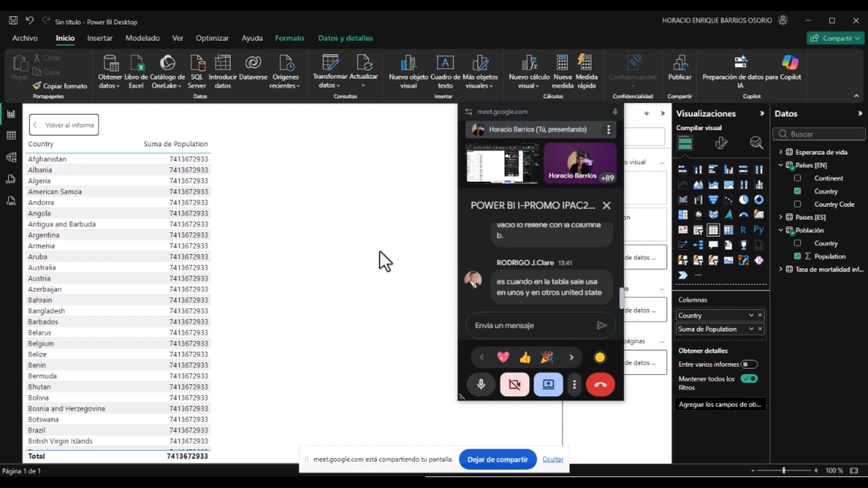868x488 pixels.
Task: Click the Publicar icon
Action: [680, 63]
